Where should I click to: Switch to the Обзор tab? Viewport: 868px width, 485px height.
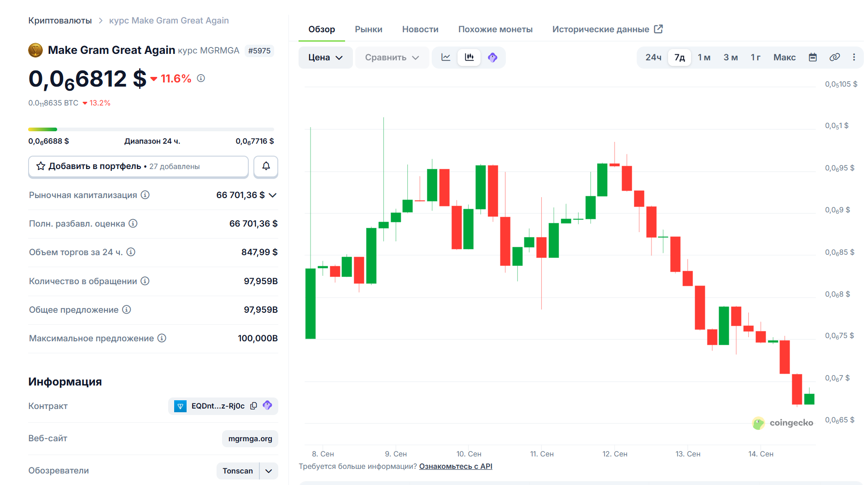(322, 29)
